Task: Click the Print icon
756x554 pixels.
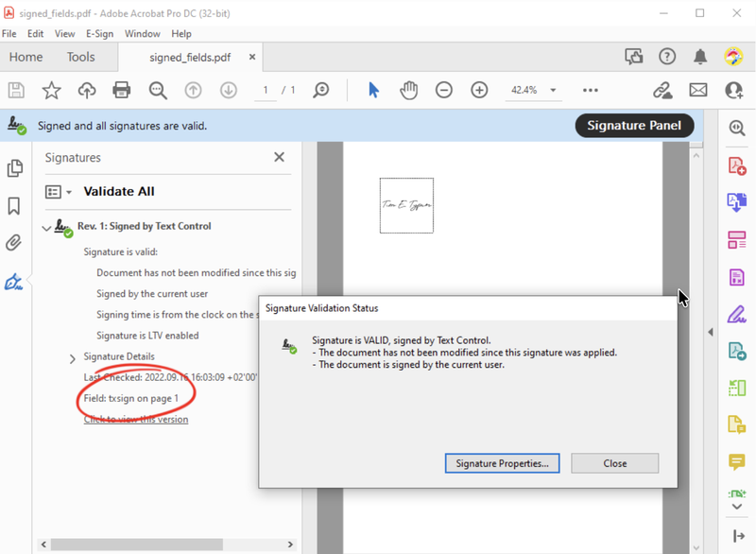Action: tap(122, 90)
